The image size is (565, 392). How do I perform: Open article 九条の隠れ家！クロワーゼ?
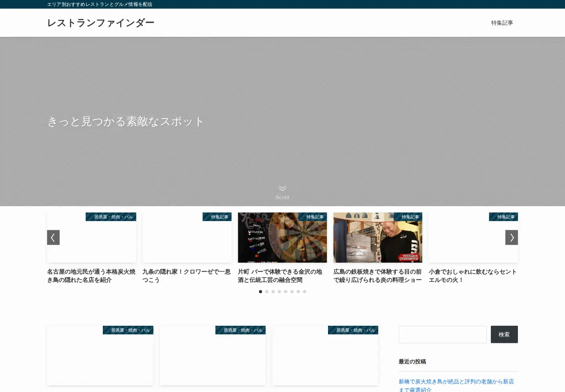coord(187,276)
